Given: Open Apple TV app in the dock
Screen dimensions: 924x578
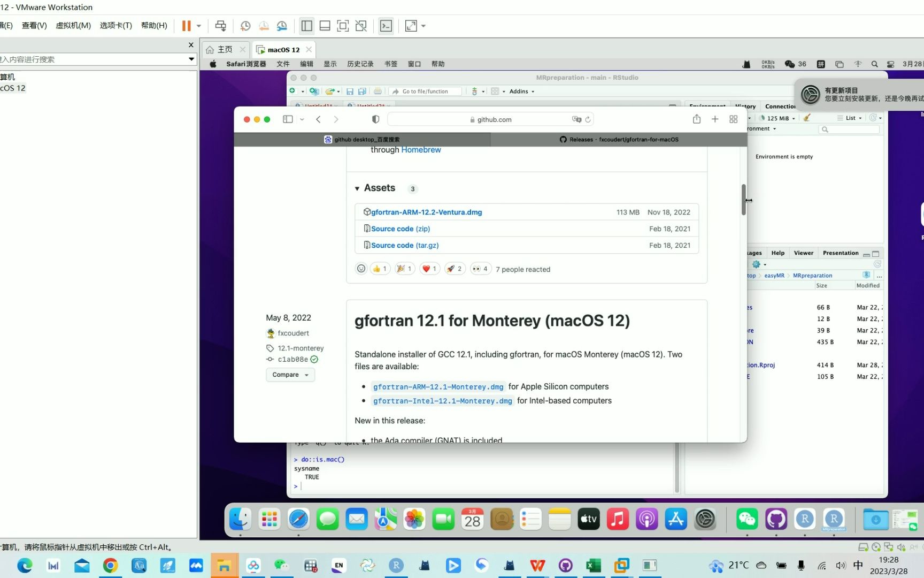Looking at the screenshot, I should point(589,519).
